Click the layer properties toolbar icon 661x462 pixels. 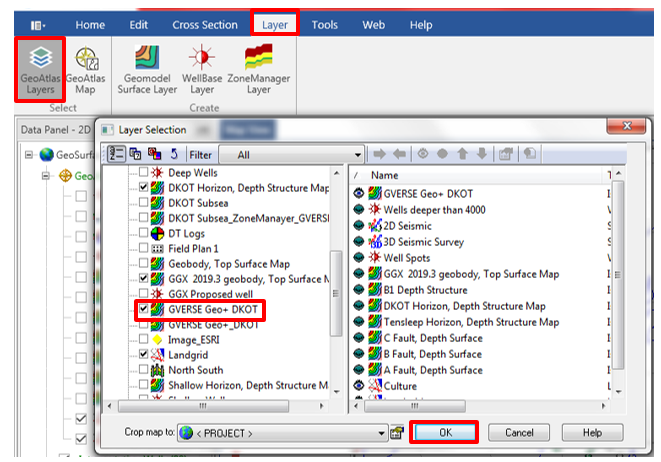coord(506,154)
